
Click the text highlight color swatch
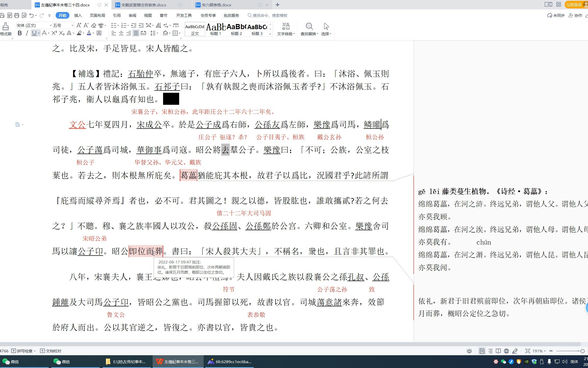[79, 33]
